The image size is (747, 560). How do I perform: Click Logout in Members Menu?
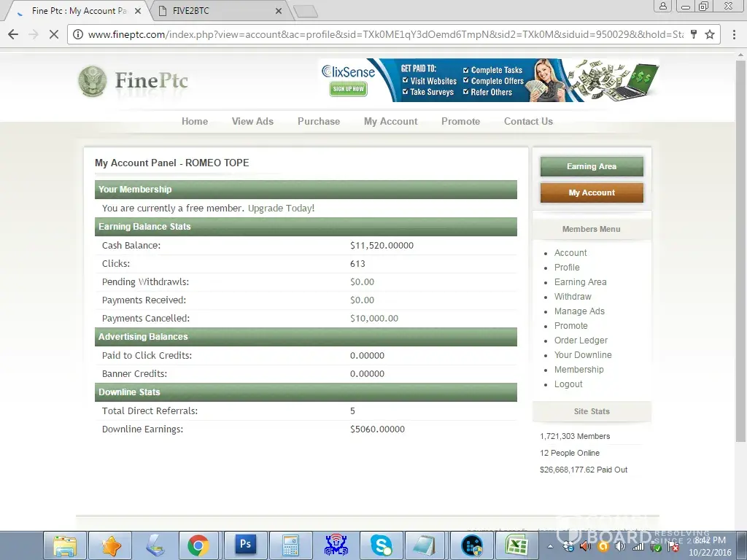click(x=568, y=384)
